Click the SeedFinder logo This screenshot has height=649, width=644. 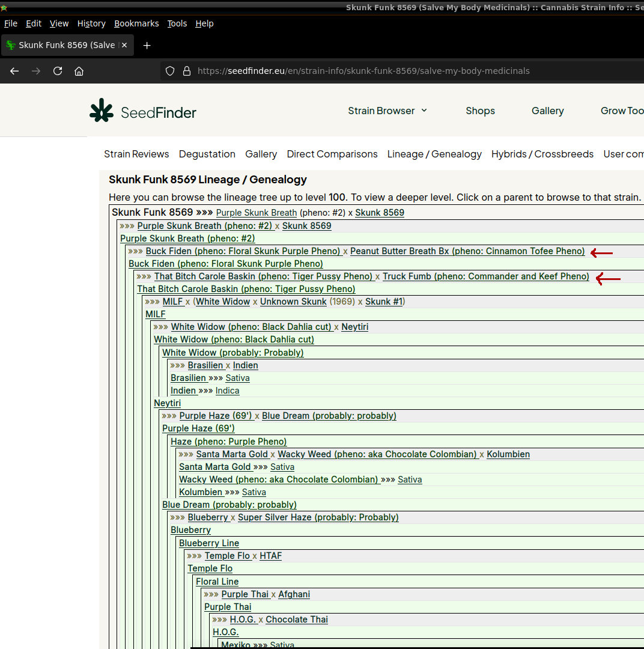click(x=143, y=111)
